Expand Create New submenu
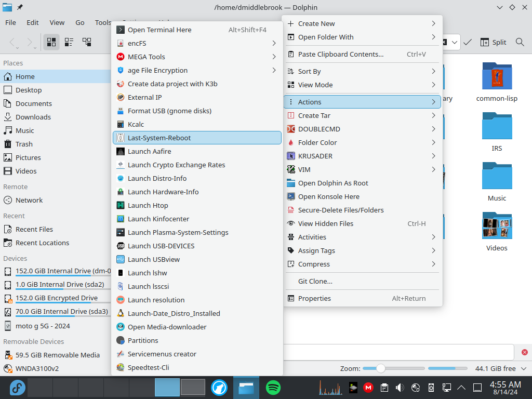 (362, 24)
